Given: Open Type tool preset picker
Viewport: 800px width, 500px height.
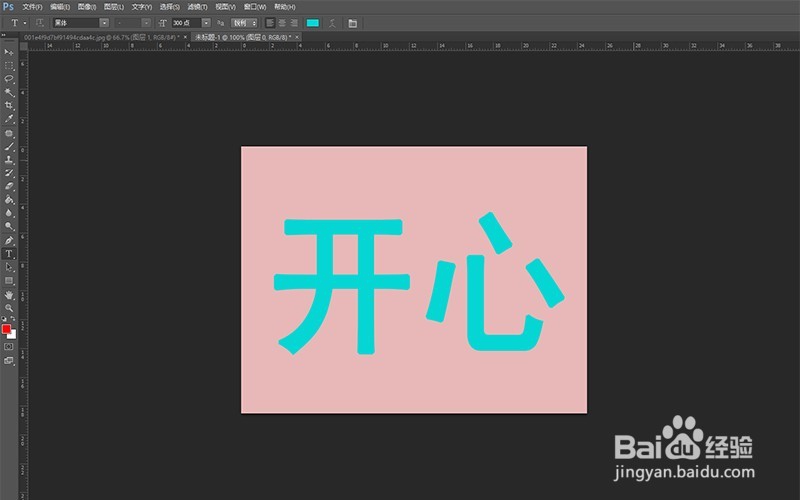Looking at the screenshot, I should point(18,23).
